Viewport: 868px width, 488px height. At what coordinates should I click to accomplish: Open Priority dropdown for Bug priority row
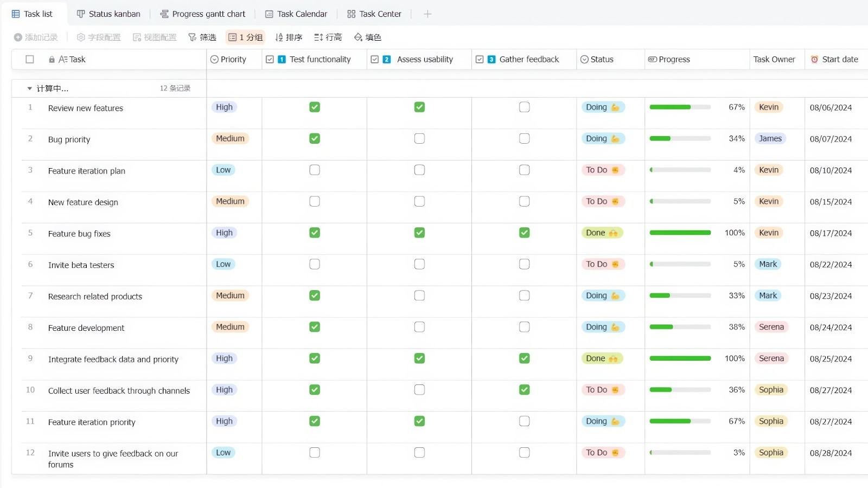click(230, 138)
